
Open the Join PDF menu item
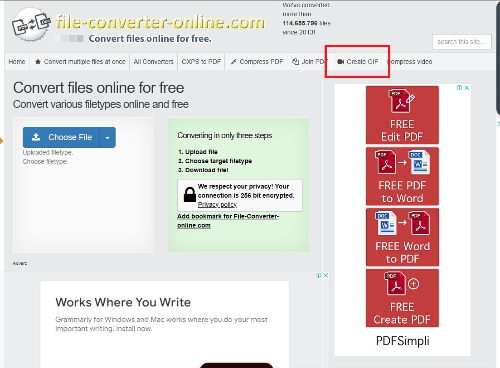309,62
